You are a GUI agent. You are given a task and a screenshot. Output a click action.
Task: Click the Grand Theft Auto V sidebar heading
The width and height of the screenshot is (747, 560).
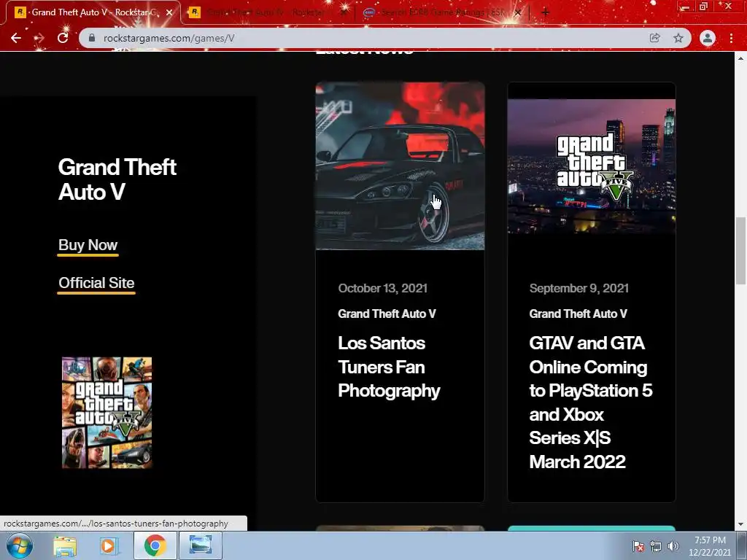pyautogui.click(x=117, y=179)
